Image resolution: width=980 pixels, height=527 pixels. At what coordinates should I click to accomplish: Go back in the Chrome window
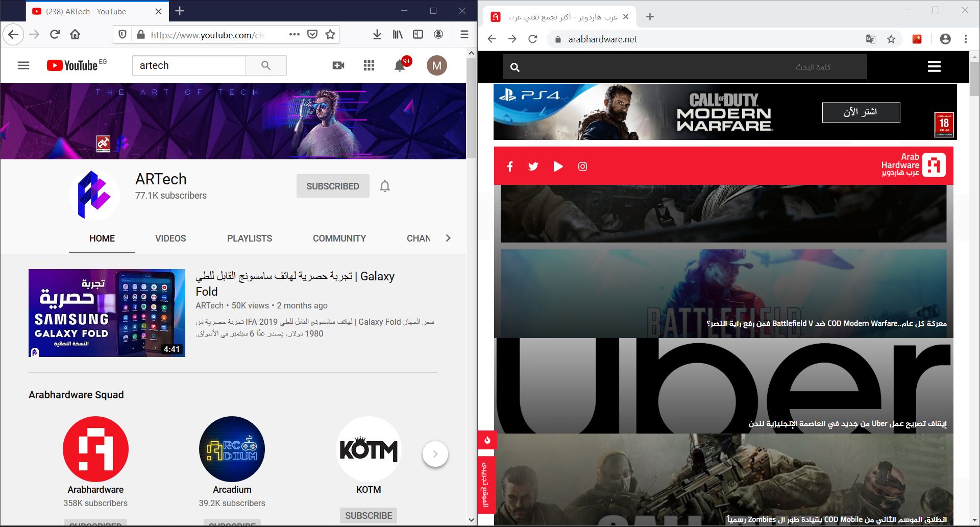(492, 39)
